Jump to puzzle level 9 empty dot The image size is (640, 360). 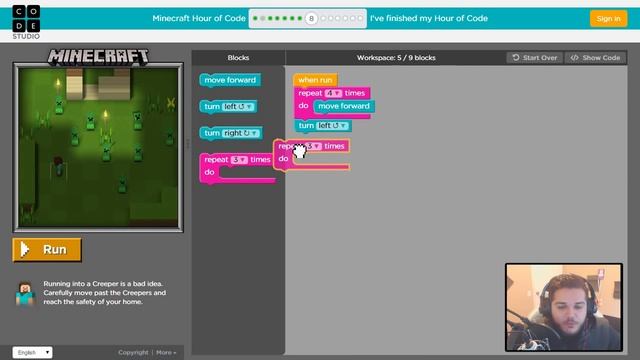(323, 18)
